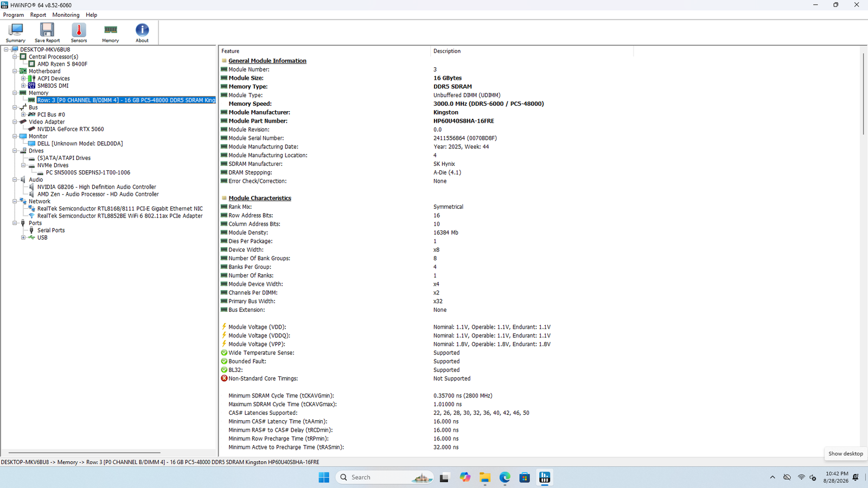Open the Windows Start menu
This screenshot has width=868, height=488.
(324, 477)
